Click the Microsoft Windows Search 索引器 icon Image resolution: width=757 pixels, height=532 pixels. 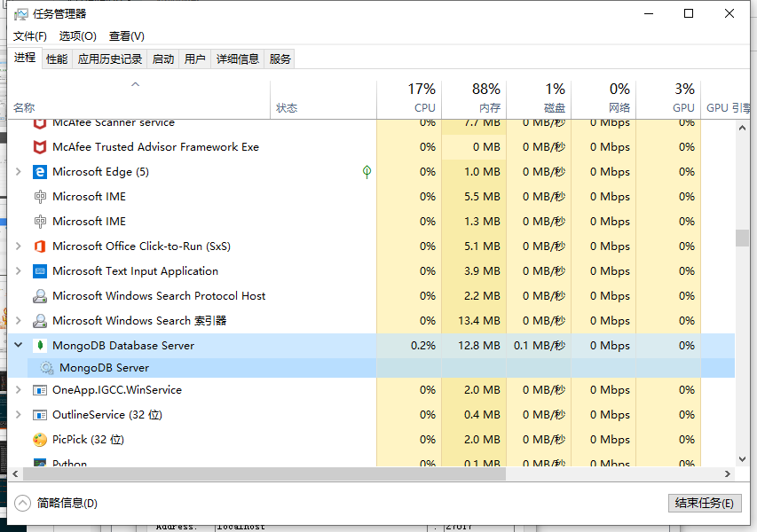coord(40,321)
